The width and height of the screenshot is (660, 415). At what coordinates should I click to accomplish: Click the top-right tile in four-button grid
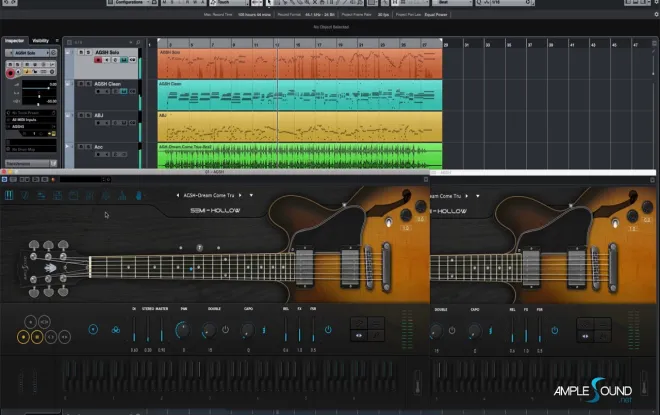pyautogui.click(x=376, y=323)
